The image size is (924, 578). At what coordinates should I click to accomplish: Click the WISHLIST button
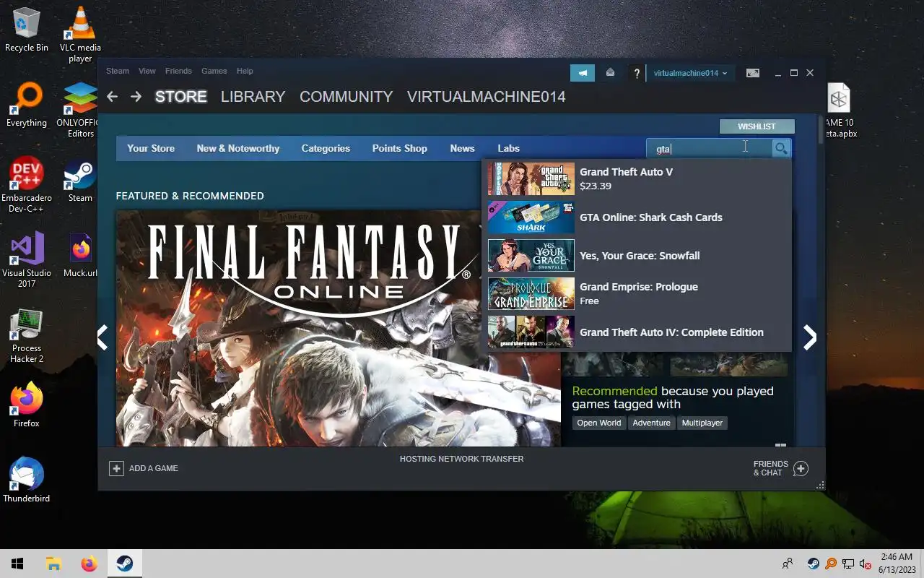757,126
